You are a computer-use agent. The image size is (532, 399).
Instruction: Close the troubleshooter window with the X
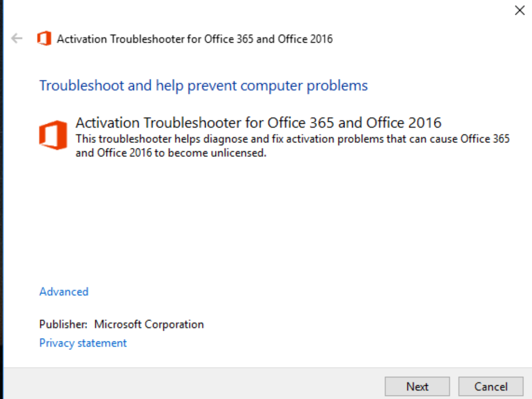click(520, 11)
